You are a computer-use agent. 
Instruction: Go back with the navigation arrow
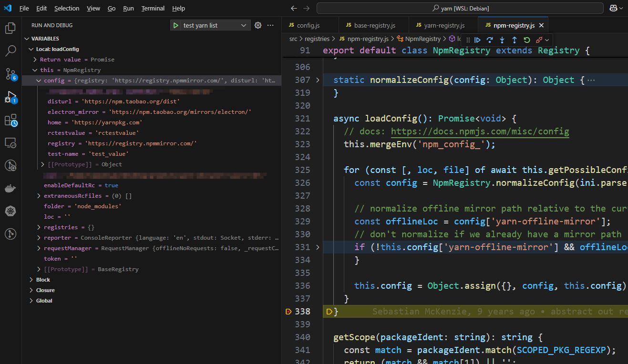294,8
